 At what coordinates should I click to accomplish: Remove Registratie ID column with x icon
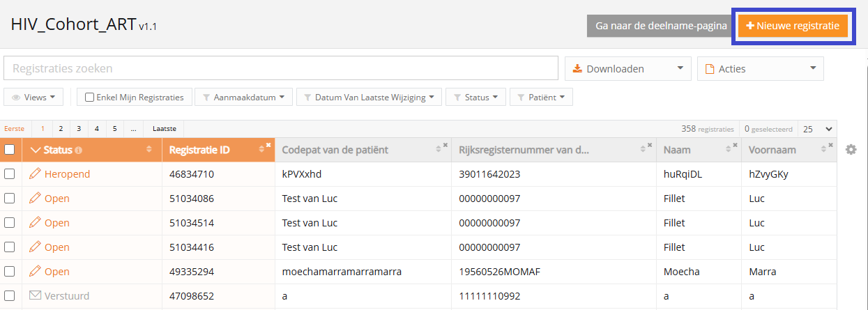click(268, 146)
